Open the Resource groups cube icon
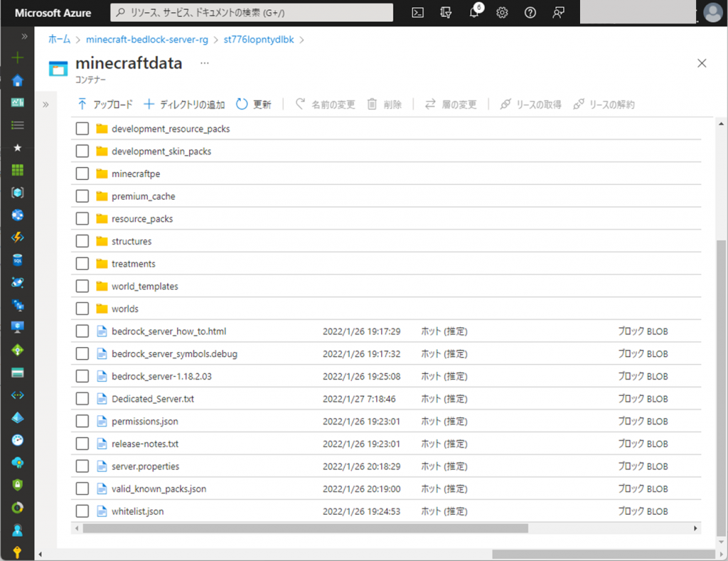The image size is (728, 561). pyautogui.click(x=18, y=192)
